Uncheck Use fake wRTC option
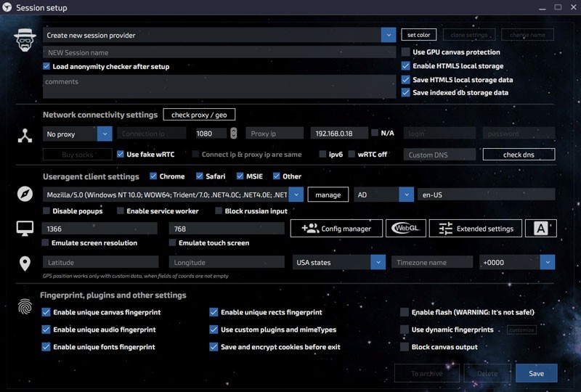 pyautogui.click(x=121, y=154)
